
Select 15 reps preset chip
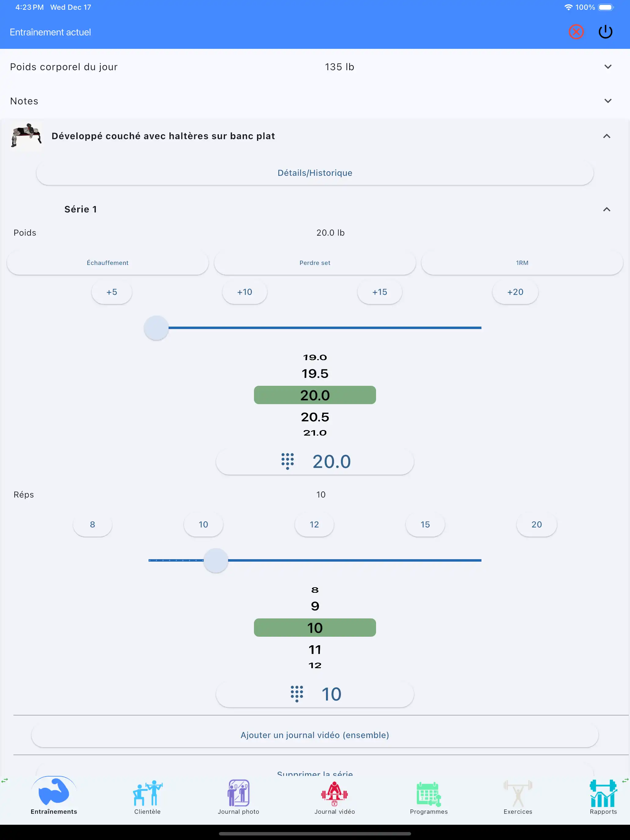[425, 524]
